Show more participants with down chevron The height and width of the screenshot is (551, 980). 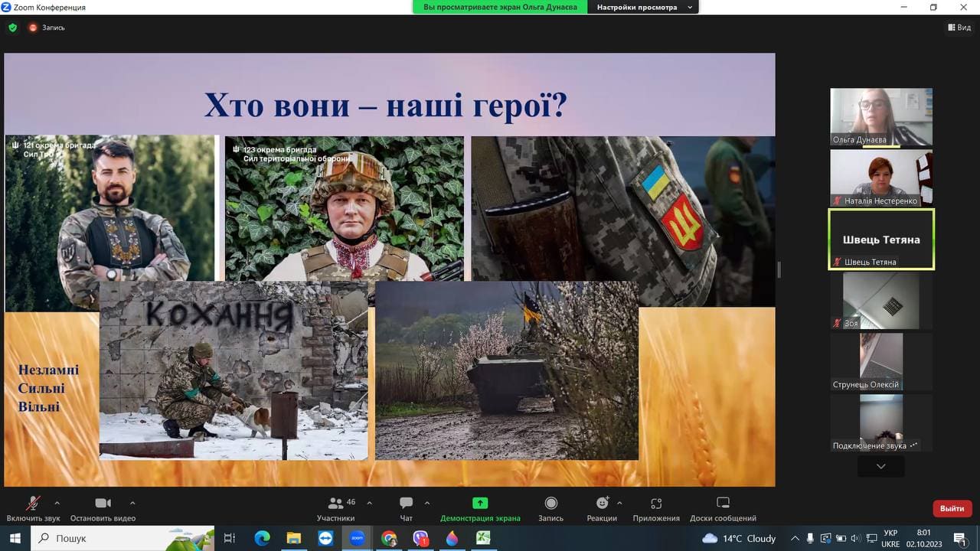click(881, 466)
